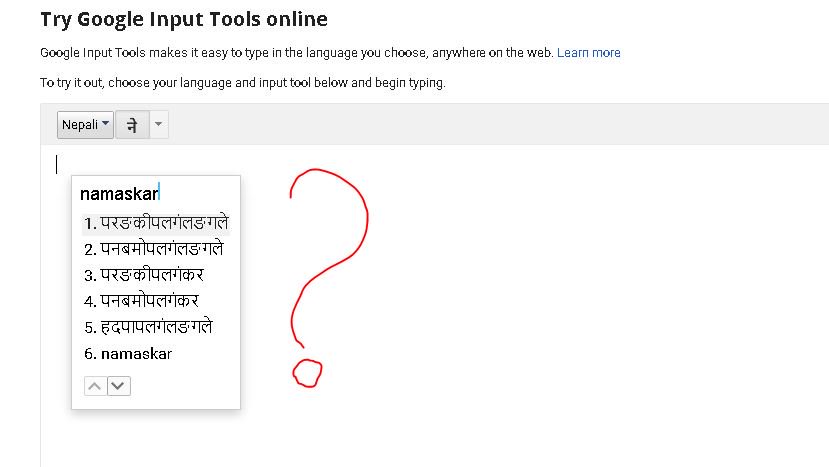Screen dimensions: 829x467
Task: Go to previous suggestions page with up arrow
Action: 95,386
